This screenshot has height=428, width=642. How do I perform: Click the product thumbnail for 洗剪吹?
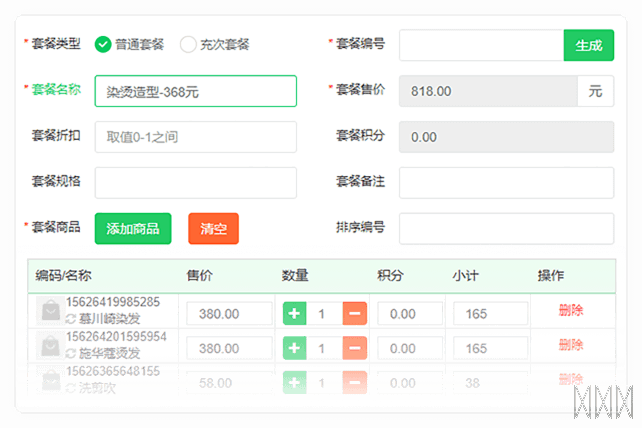(50, 380)
